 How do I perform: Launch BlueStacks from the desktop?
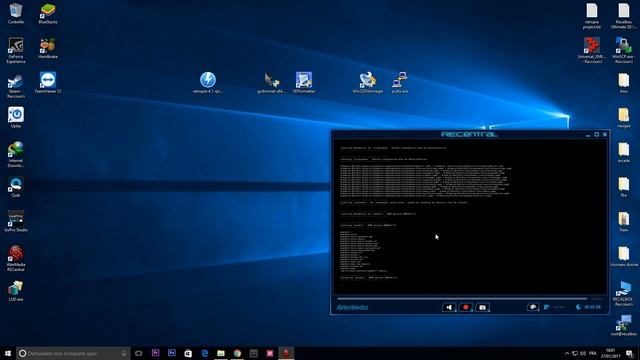click(48, 13)
